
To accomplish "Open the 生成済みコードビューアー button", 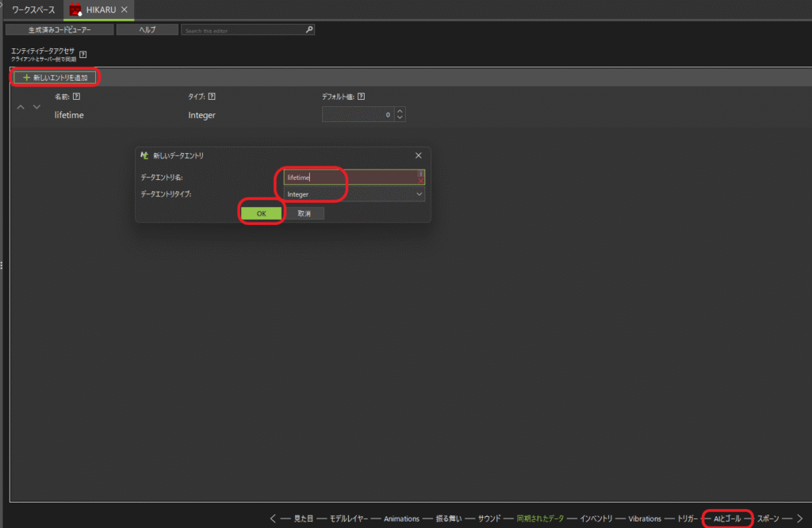I will (x=59, y=30).
